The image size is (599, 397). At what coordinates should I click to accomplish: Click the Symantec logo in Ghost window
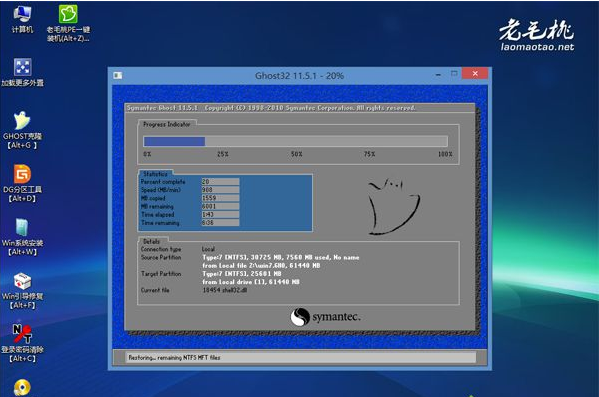(x=325, y=317)
